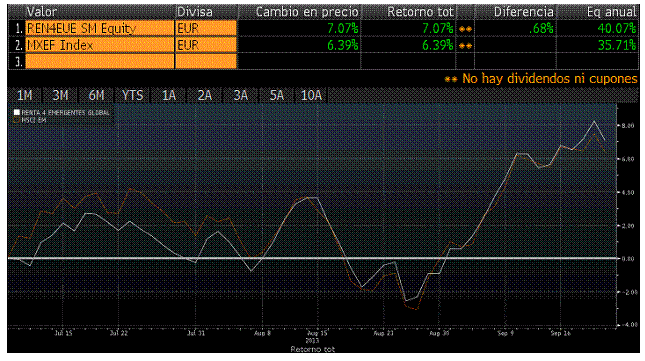Click the Jul 15 date axis label
The height and width of the screenshot is (361, 645).
tap(63, 333)
